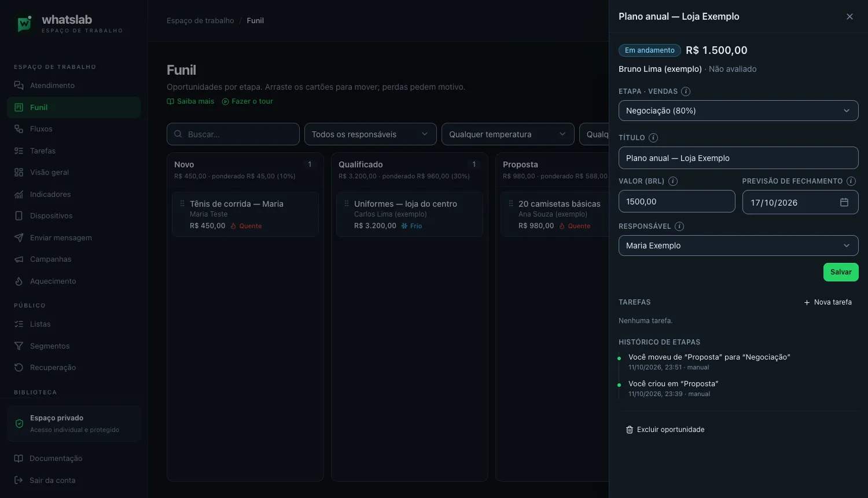
Task: Click Nova tarefa button
Action: pyautogui.click(x=827, y=302)
